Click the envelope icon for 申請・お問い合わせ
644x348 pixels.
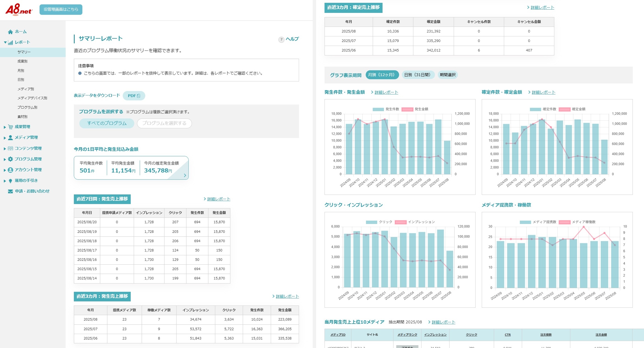(10, 191)
